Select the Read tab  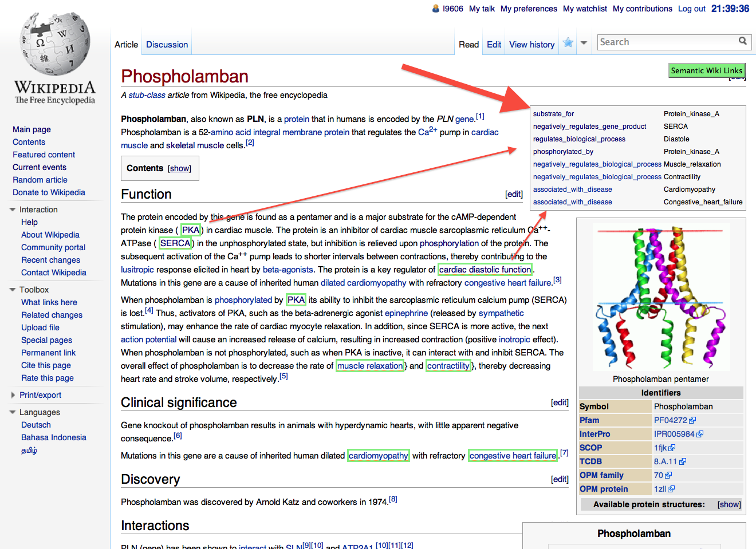coord(468,44)
